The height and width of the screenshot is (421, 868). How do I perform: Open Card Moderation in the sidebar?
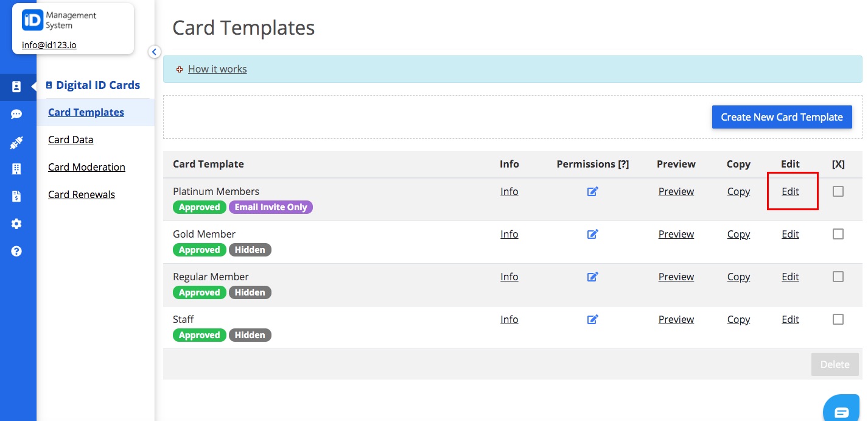(x=86, y=167)
